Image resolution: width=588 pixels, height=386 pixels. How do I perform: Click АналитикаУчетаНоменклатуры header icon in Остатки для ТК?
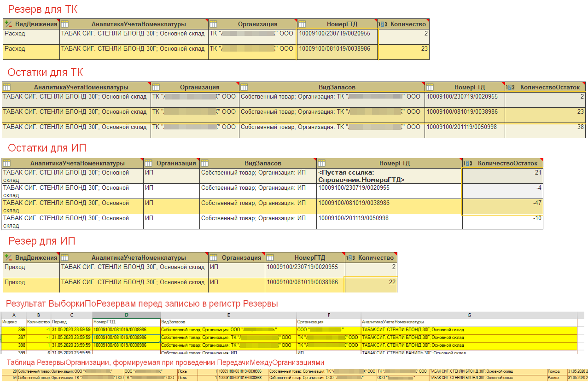pos(7,87)
